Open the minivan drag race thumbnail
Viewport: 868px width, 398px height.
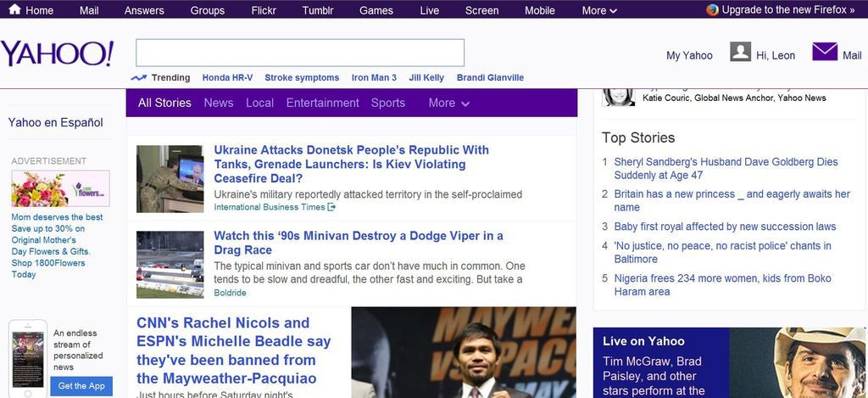coord(170,265)
